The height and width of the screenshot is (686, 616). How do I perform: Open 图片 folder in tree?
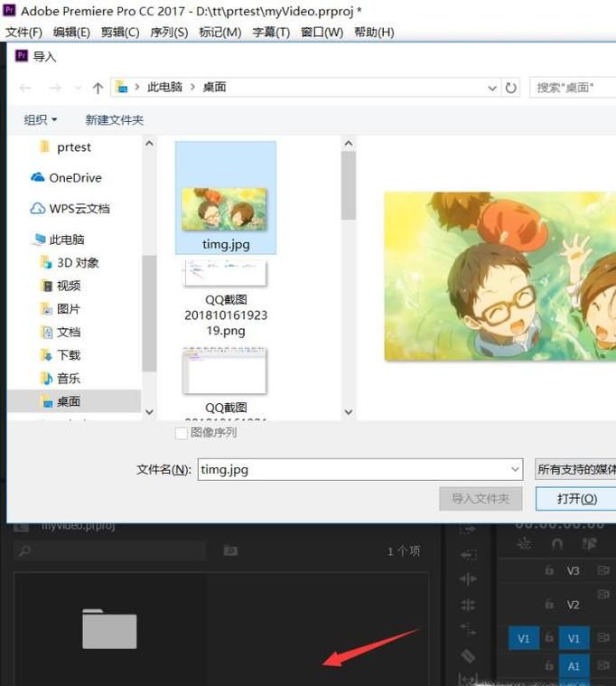60,309
